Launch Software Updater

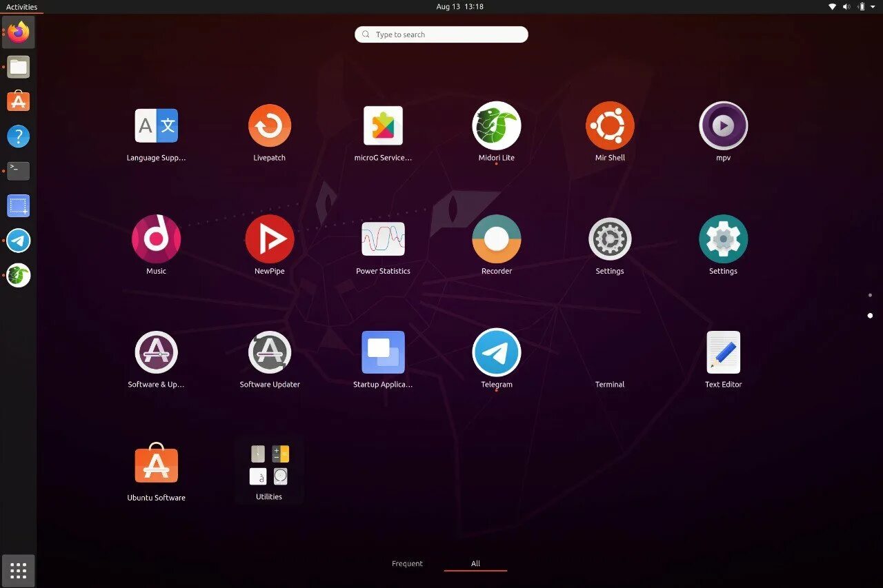click(x=269, y=352)
